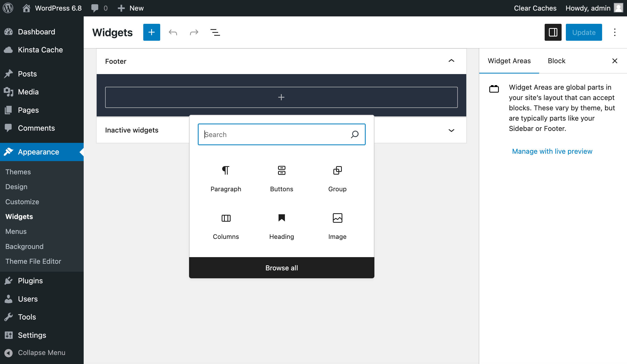Insert a Group block
Viewport: 627px width, 364px height.
click(337, 178)
